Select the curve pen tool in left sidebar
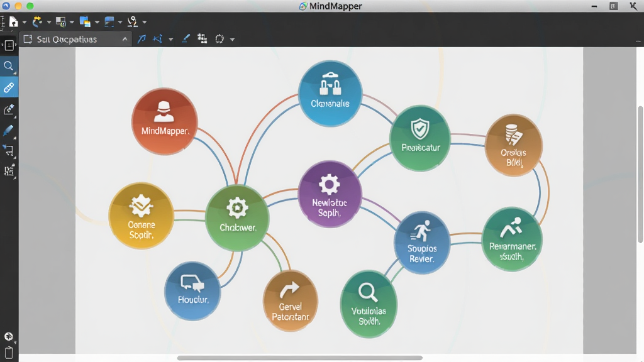 coord(9,109)
